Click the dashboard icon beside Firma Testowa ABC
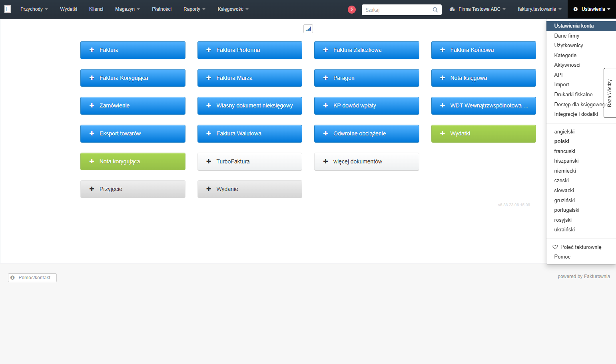The height and width of the screenshot is (364, 616). (x=452, y=9)
